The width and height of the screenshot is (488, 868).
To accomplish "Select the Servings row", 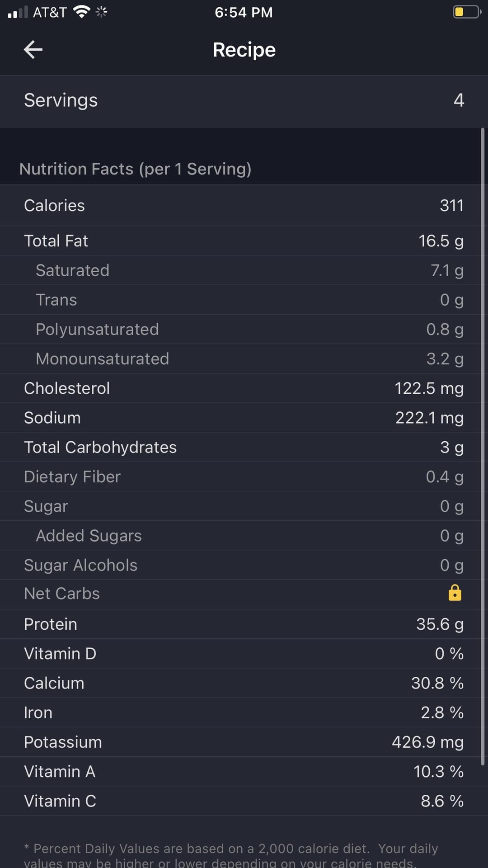I will tap(244, 100).
